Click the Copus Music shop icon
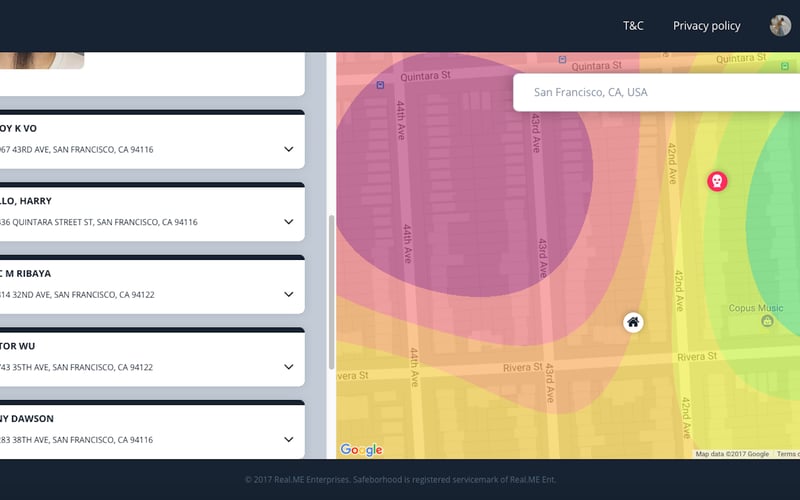Screen dimensions: 800x500 pos(767,321)
